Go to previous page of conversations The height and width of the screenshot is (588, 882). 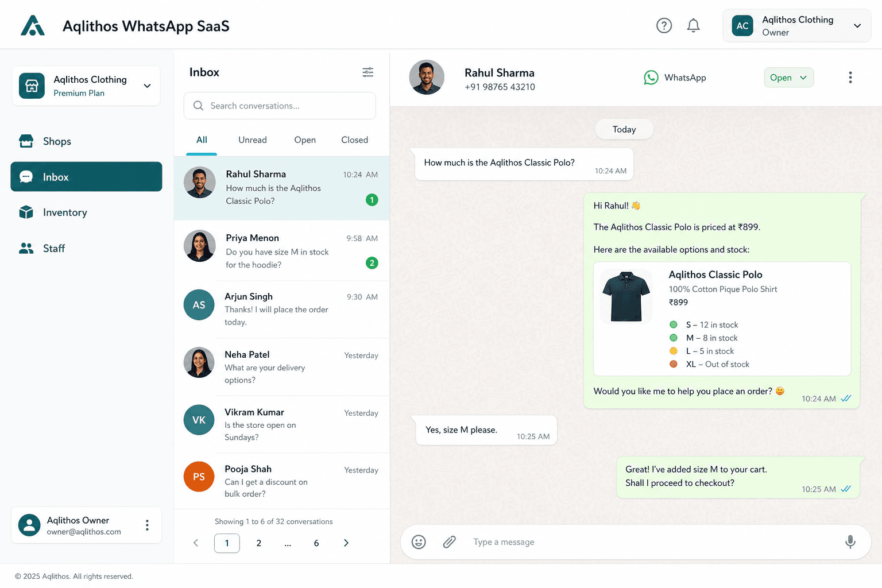pos(196,543)
